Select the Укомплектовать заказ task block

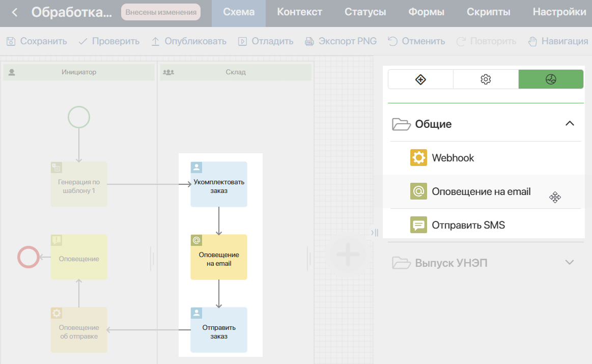click(x=219, y=184)
